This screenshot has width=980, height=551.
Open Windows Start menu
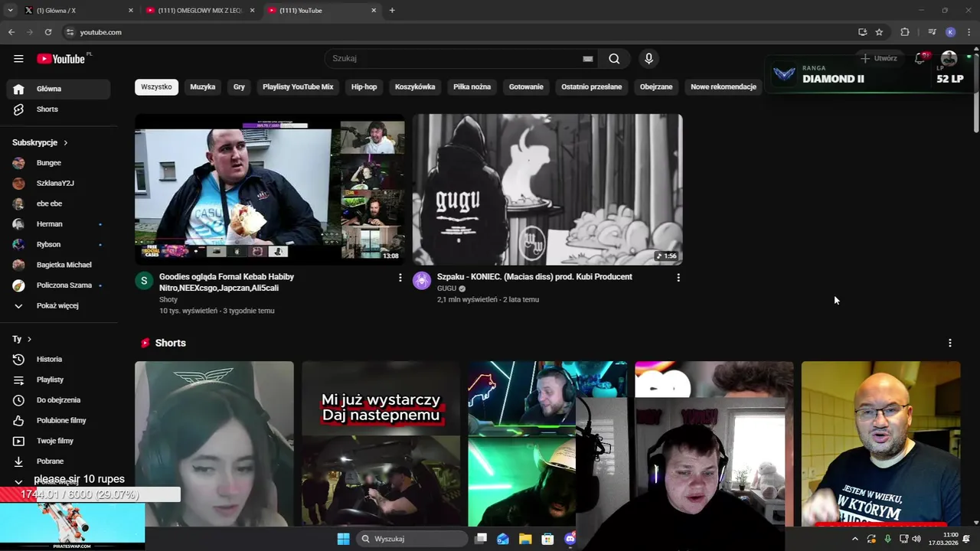(343, 539)
